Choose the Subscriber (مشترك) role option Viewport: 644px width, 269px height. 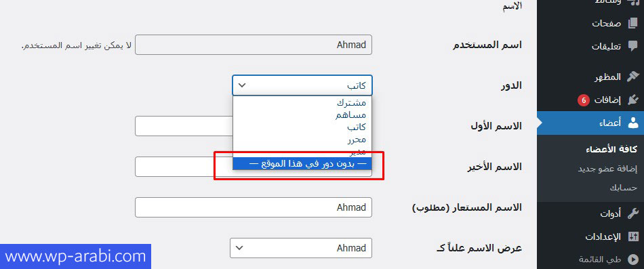click(350, 103)
